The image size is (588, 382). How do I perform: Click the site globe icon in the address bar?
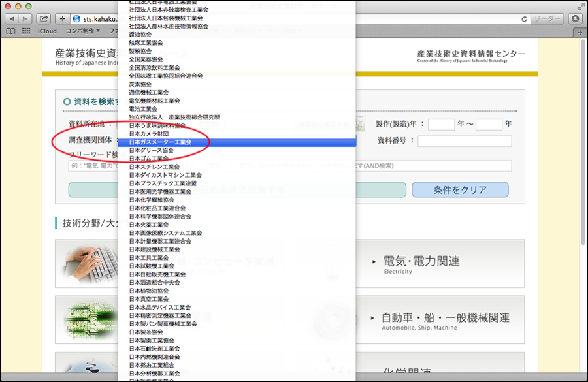pos(77,19)
